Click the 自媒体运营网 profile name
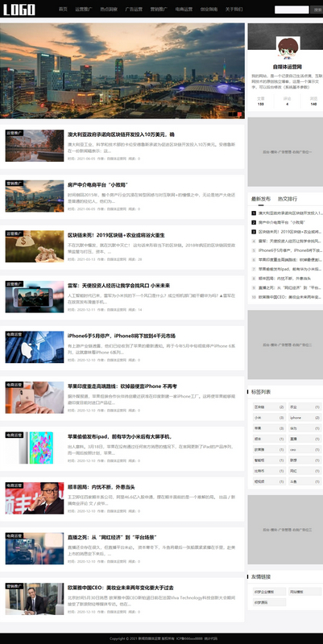This screenshot has width=323, height=644. click(288, 67)
